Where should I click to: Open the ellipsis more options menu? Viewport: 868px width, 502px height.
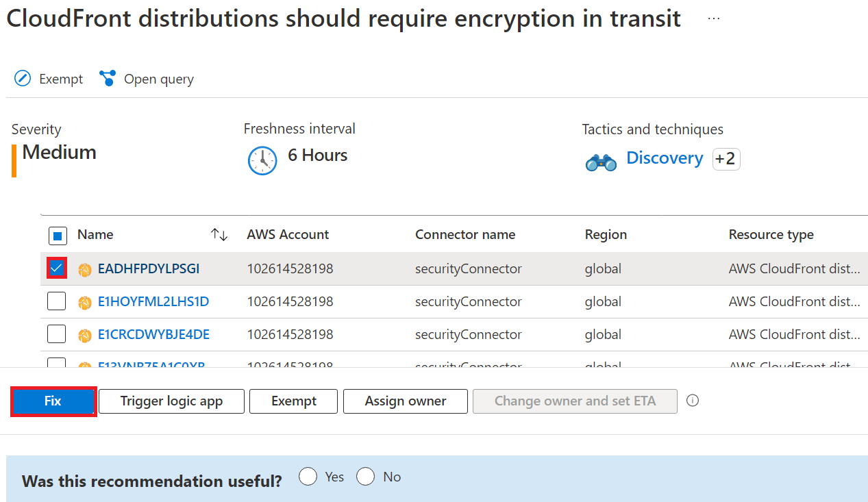click(714, 19)
